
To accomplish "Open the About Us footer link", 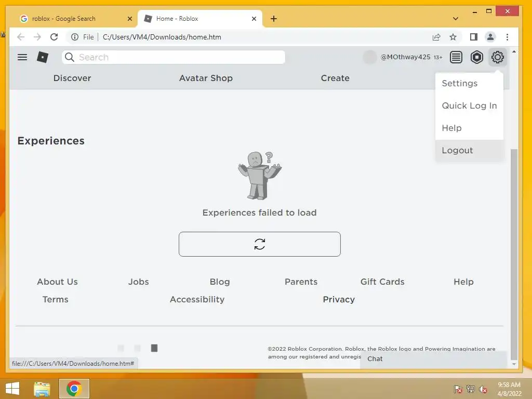I will [57, 282].
